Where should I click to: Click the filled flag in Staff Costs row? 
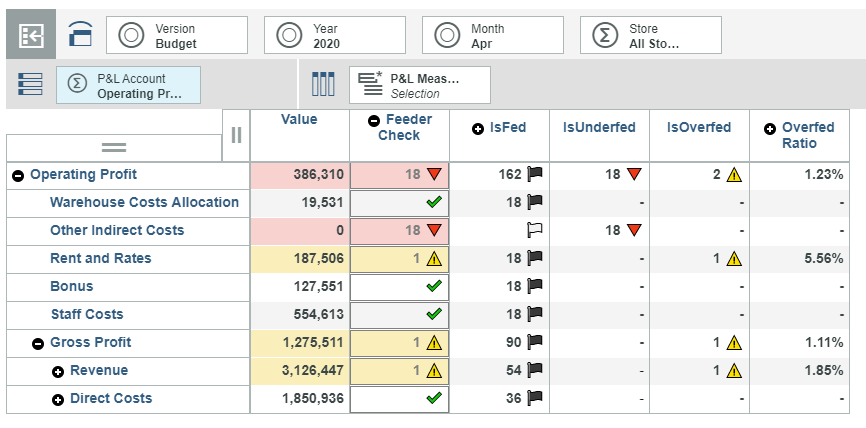[535, 315]
